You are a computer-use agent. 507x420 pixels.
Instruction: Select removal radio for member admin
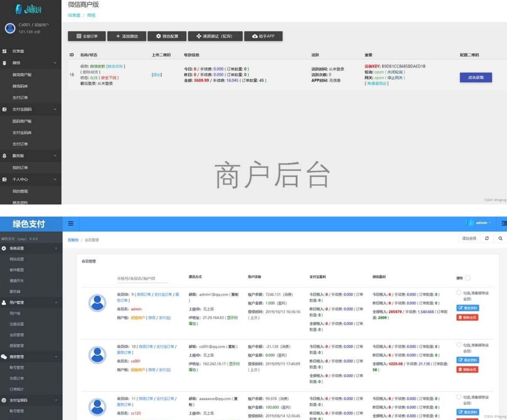point(459,293)
